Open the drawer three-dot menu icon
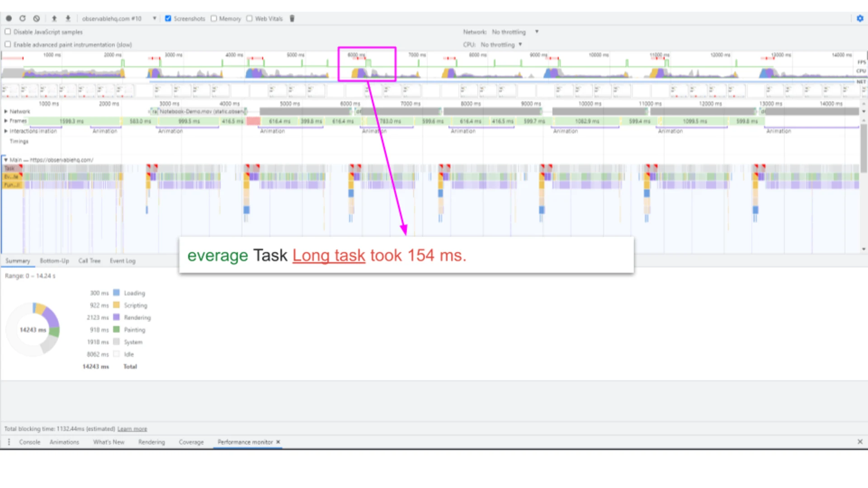Viewport: 868px width, 488px height. tap(9, 442)
